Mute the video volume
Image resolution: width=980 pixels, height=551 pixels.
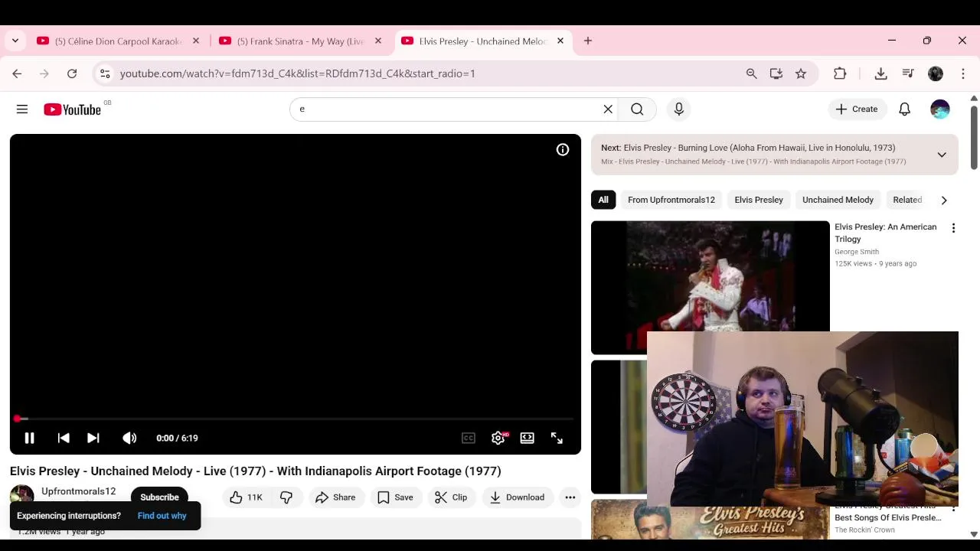[129, 439]
